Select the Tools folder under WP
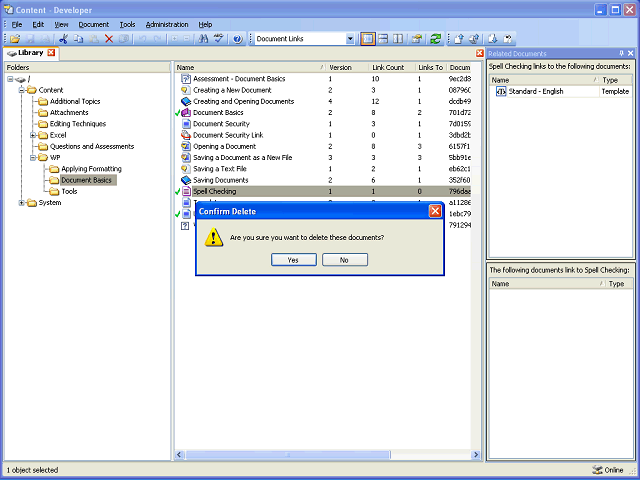The width and height of the screenshot is (640, 480). 69,191
